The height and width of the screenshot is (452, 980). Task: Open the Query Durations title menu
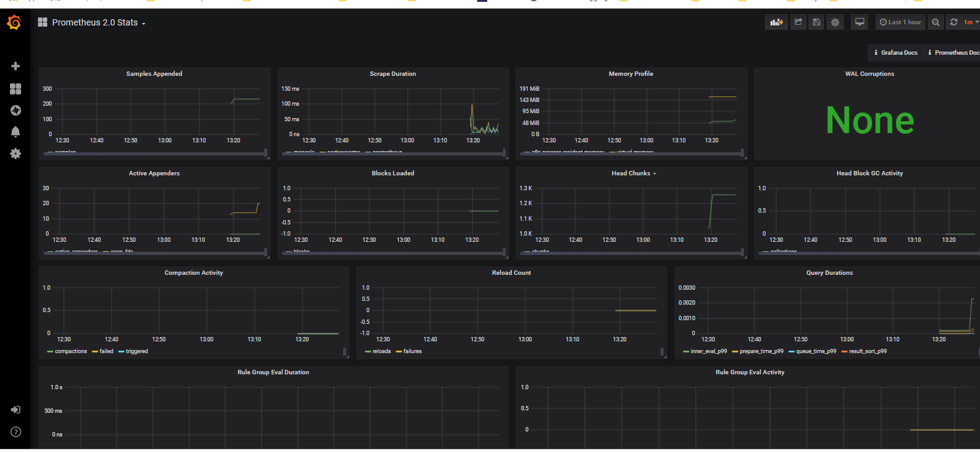[x=830, y=273]
